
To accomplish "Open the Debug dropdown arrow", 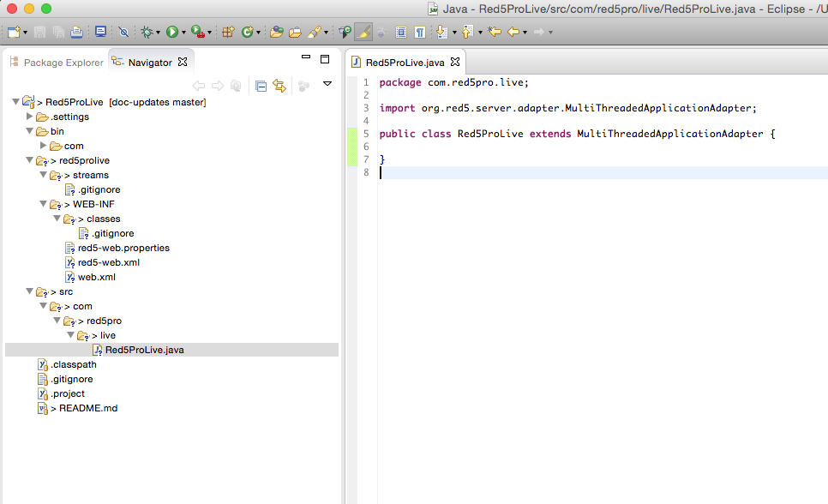I will 158,33.
